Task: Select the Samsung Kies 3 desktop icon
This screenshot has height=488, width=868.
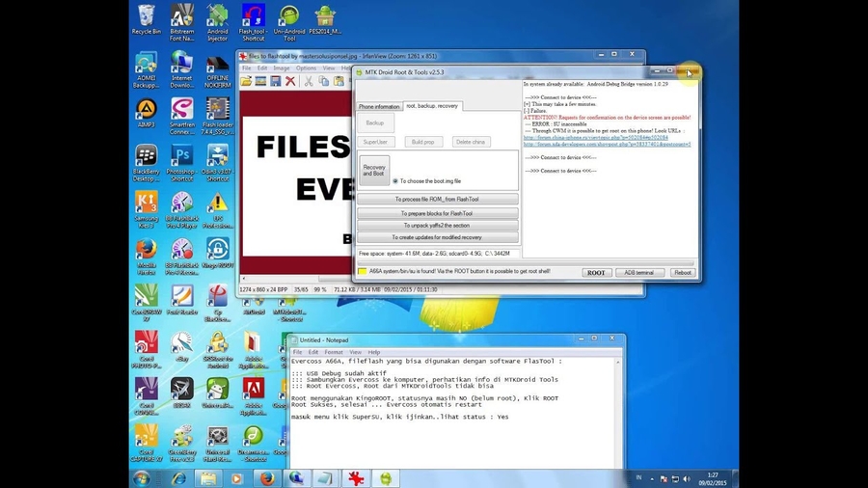Action: pyautogui.click(x=147, y=209)
